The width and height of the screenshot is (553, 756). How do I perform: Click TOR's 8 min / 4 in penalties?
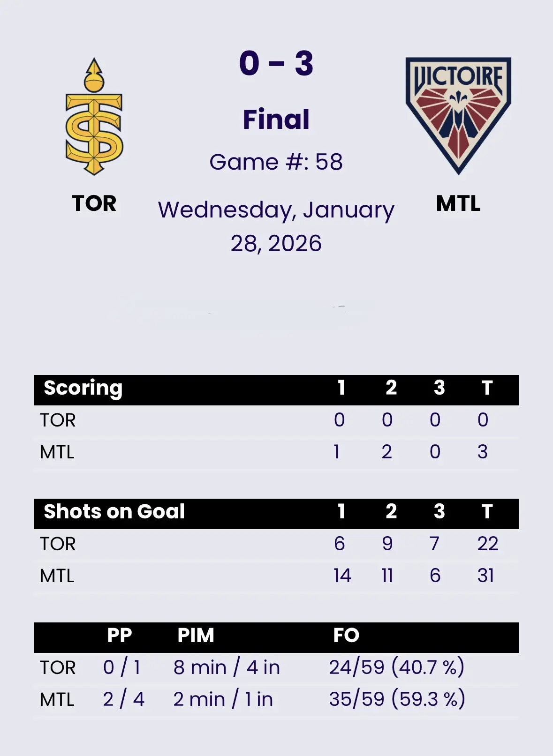(227, 667)
